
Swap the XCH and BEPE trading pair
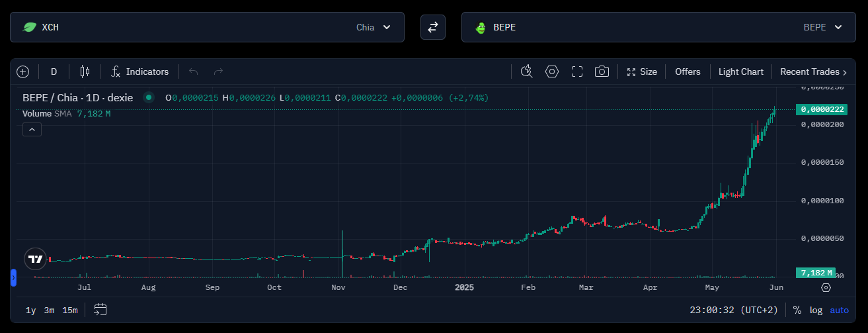click(x=433, y=27)
